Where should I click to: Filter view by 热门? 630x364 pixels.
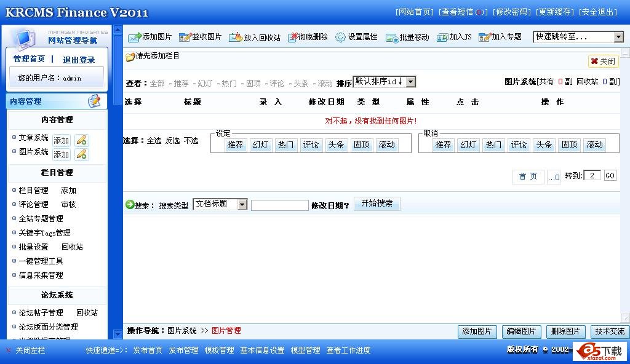point(229,84)
